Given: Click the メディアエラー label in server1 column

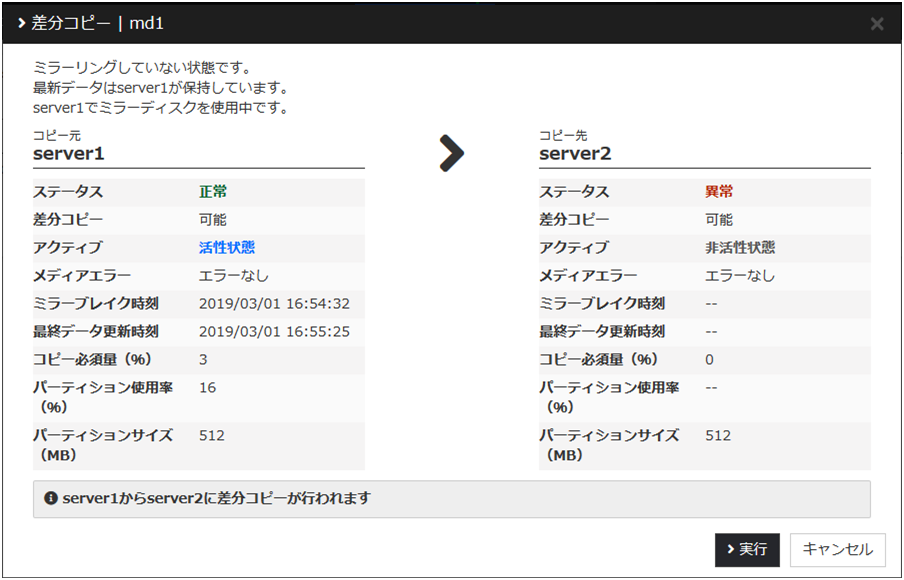Looking at the screenshot, I should 82,276.
